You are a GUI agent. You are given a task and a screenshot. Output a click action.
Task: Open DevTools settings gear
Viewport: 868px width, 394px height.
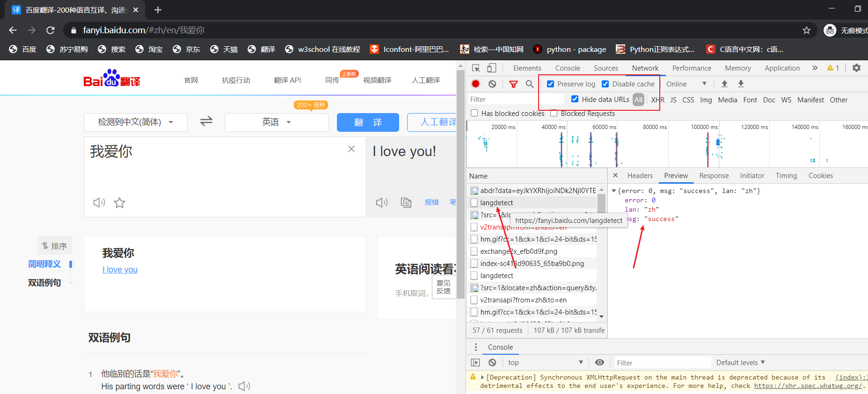(x=856, y=68)
